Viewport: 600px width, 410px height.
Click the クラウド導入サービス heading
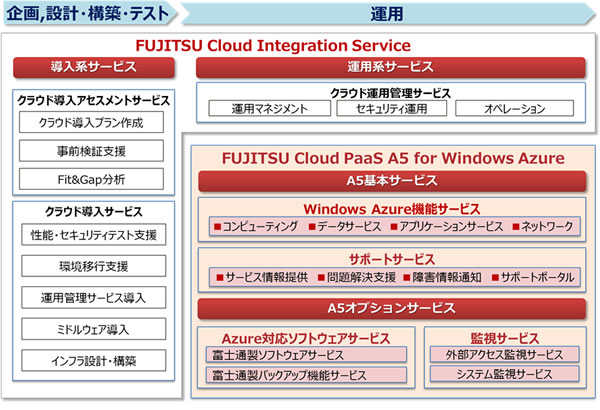point(94,212)
